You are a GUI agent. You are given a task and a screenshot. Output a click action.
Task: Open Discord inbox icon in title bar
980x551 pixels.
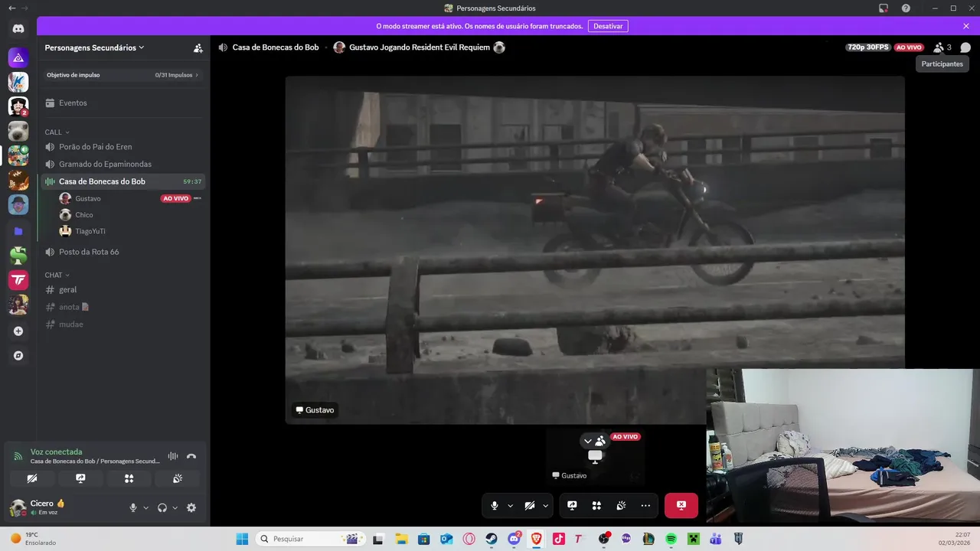click(884, 8)
